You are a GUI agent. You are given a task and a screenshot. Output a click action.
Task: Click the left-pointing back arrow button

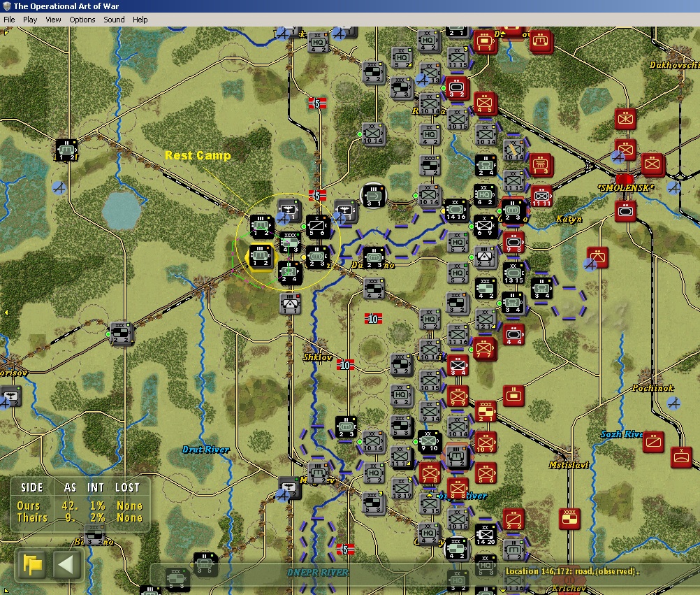66,565
